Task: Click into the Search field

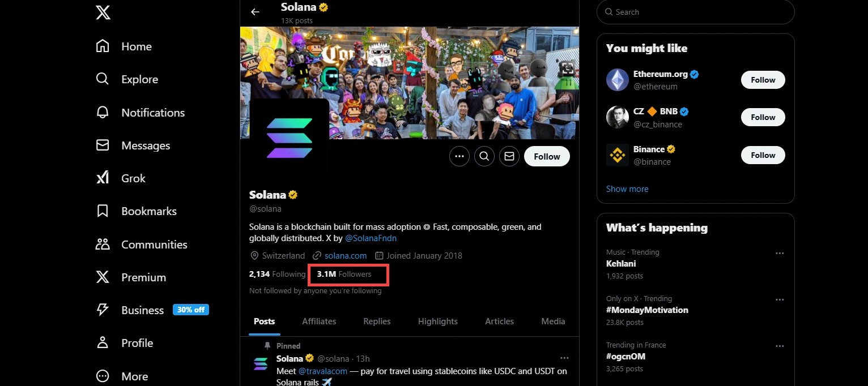Action: (700, 12)
